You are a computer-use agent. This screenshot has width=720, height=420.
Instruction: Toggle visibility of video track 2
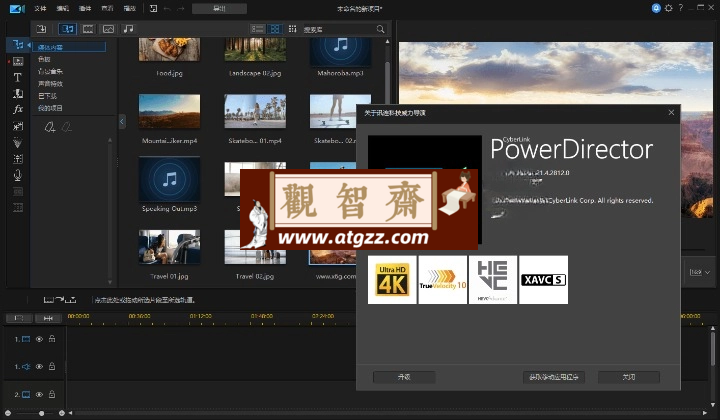39,394
